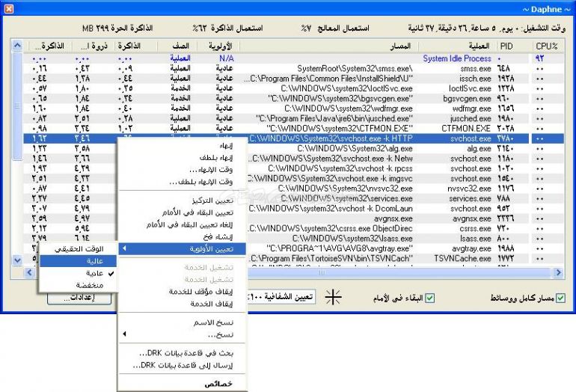The height and width of the screenshot is (392, 576).
Task: Select 'تعيين التركيز' menu entry
Action: click(x=183, y=200)
